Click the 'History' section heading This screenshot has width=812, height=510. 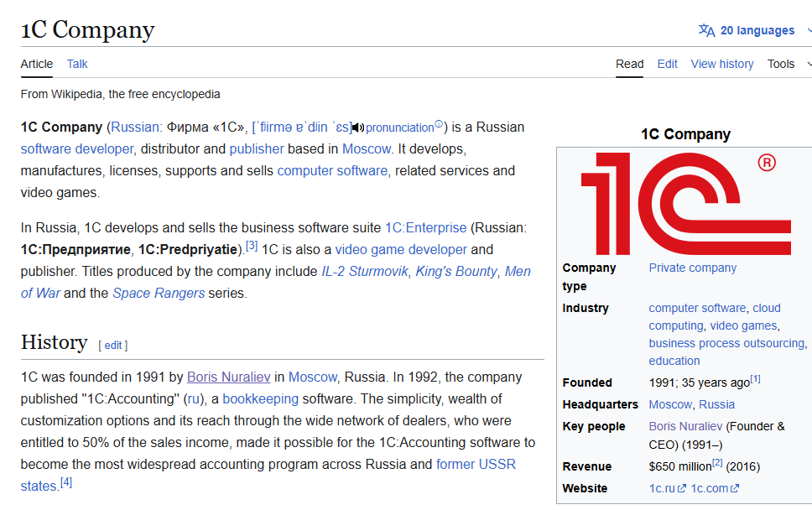point(55,342)
